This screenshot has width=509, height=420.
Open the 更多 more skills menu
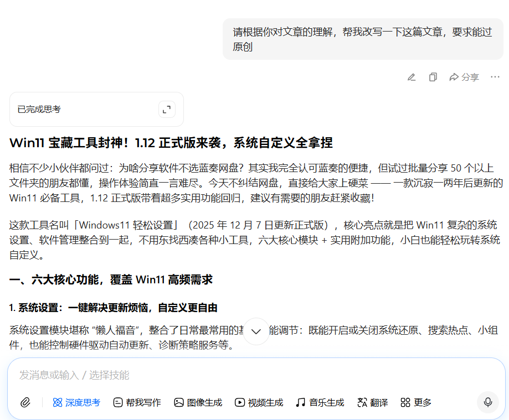416,402
